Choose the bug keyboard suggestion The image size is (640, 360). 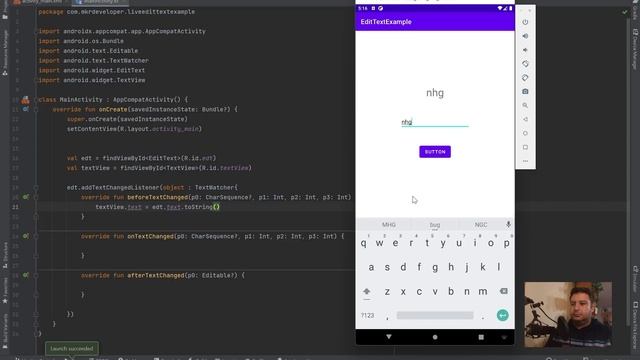click(435, 225)
